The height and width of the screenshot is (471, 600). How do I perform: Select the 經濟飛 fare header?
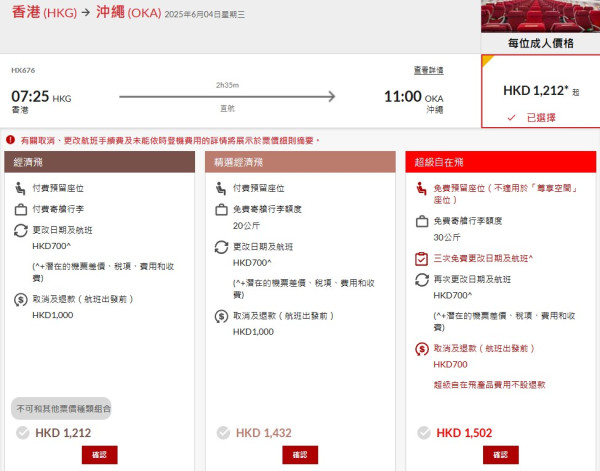click(x=99, y=162)
